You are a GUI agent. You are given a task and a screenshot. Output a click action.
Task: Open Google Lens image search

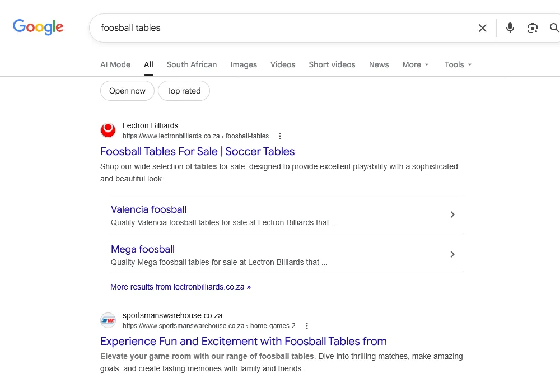coord(533,28)
